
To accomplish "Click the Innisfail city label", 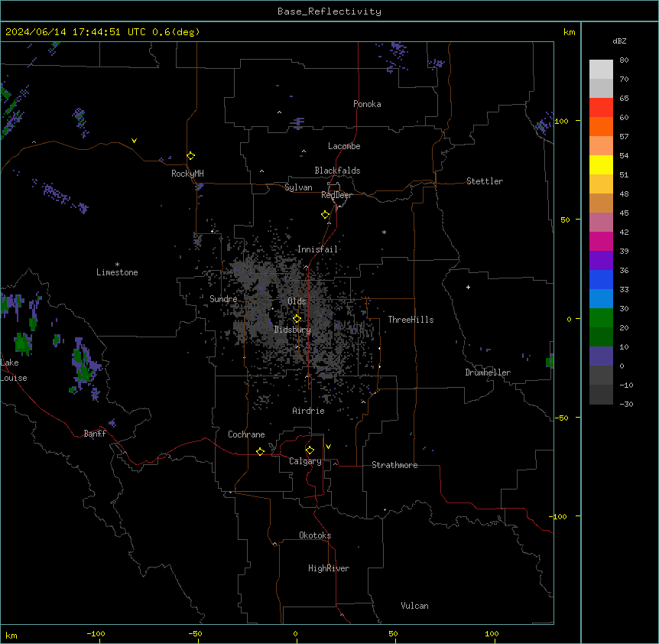I will pyautogui.click(x=317, y=249).
